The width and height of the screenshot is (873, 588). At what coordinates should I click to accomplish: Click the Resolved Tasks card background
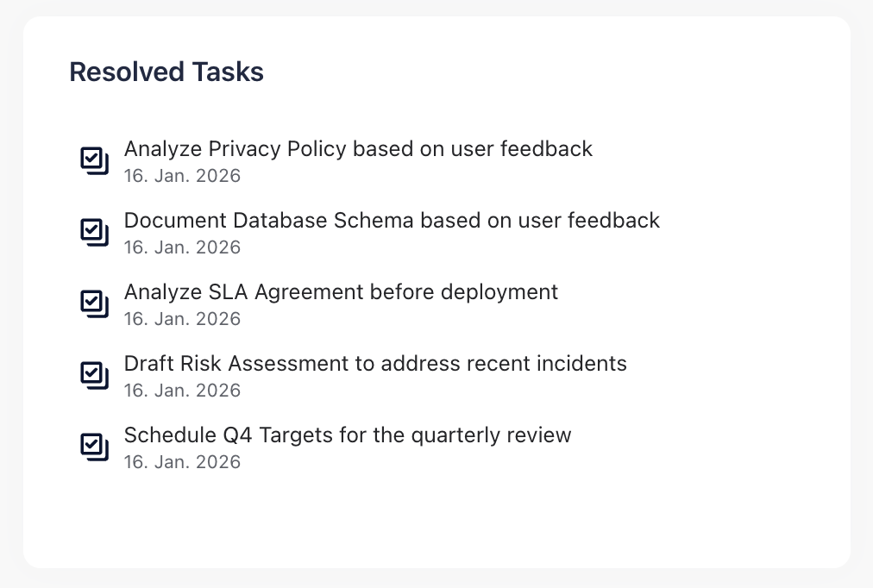click(x=604, y=517)
